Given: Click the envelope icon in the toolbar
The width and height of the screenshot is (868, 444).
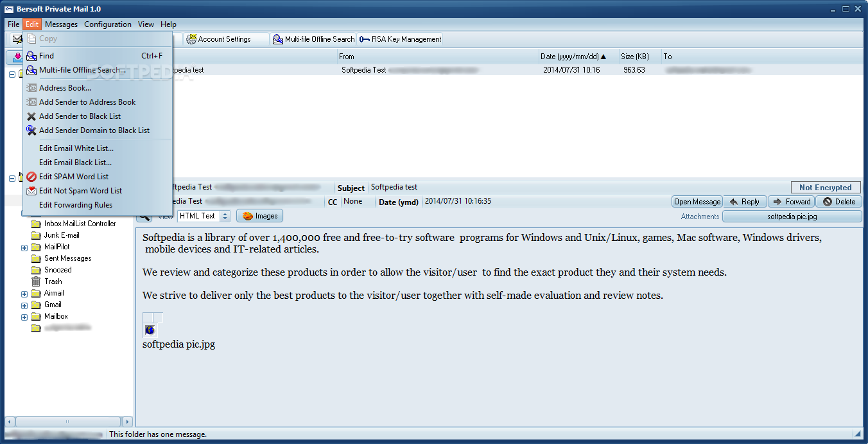Looking at the screenshot, I should click(17, 39).
